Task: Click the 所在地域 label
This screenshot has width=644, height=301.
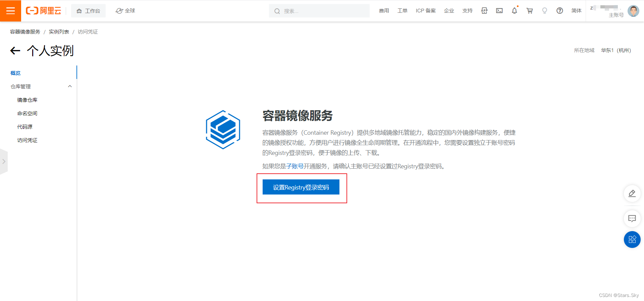Action: coord(584,50)
